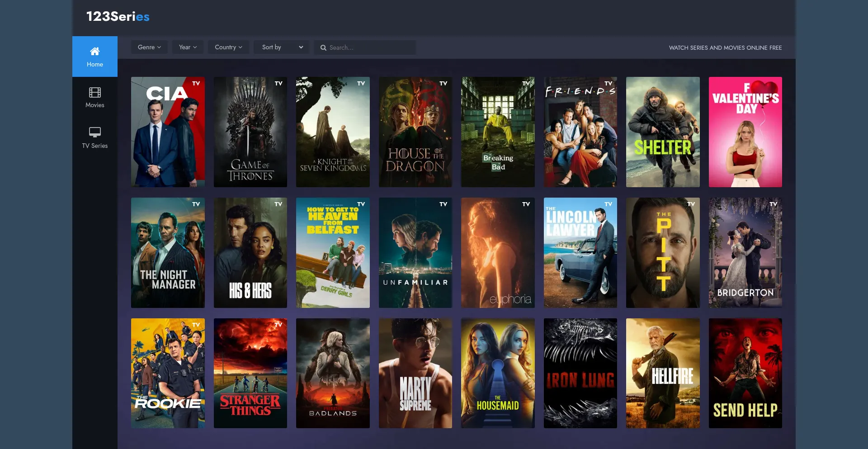Expand the Genre dropdown
Viewport: 868px width, 449px height.
coord(149,47)
